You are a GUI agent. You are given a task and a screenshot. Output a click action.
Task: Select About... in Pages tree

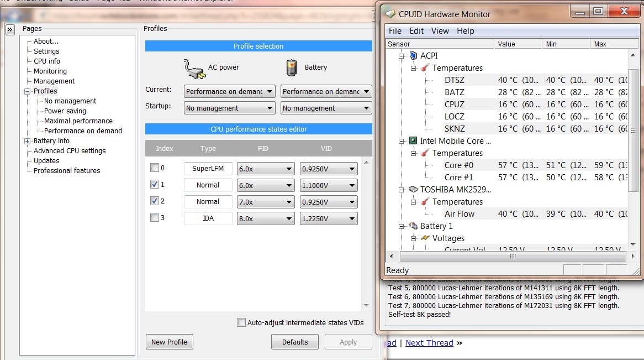(x=46, y=41)
